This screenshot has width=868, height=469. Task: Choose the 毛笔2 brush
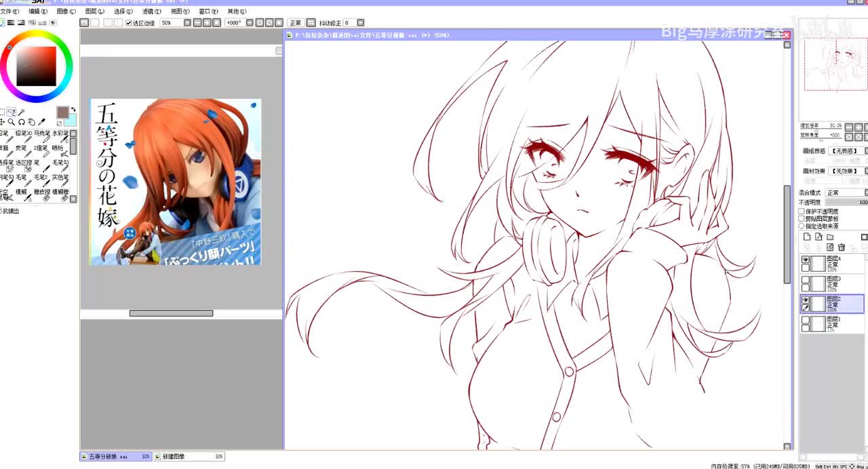42,182
